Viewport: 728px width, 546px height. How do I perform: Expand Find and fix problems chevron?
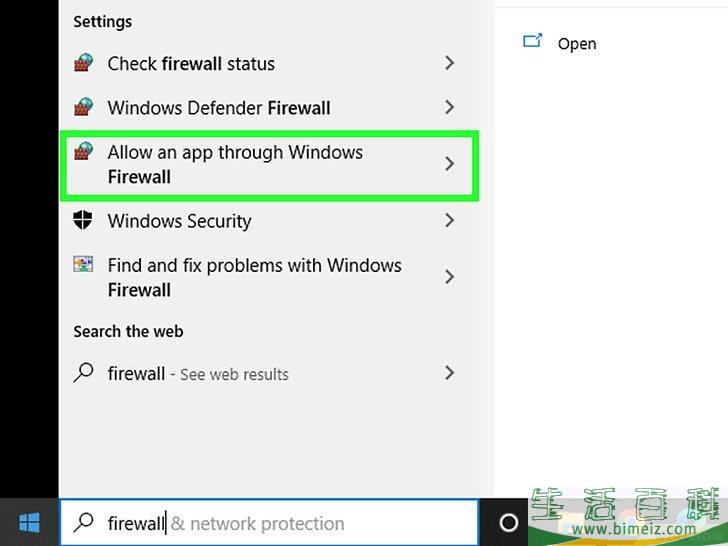pyautogui.click(x=449, y=277)
